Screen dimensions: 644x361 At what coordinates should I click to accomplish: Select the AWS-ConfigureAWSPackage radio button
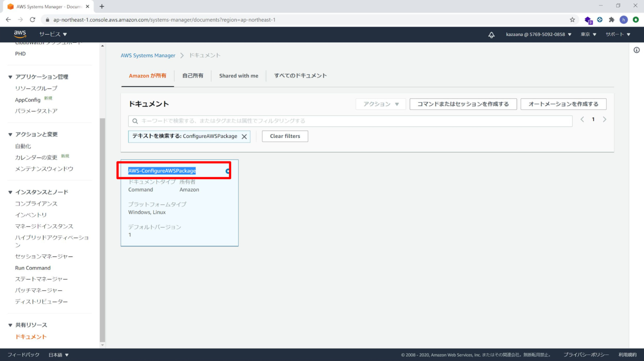click(227, 170)
